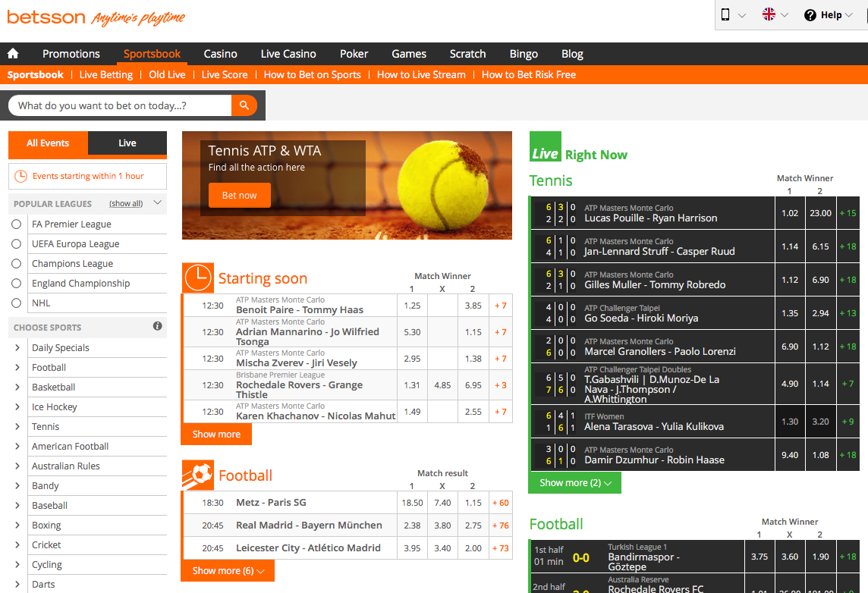Image resolution: width=868 pixels, height=593 pixels.
Task: Open the Live Score submenu link
Action: (x=224, y=74)
